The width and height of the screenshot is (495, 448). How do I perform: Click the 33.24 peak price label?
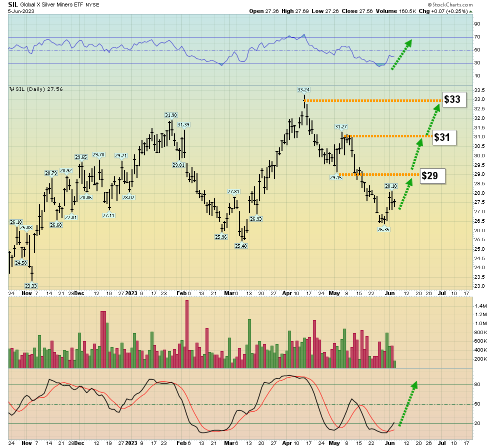303,90
